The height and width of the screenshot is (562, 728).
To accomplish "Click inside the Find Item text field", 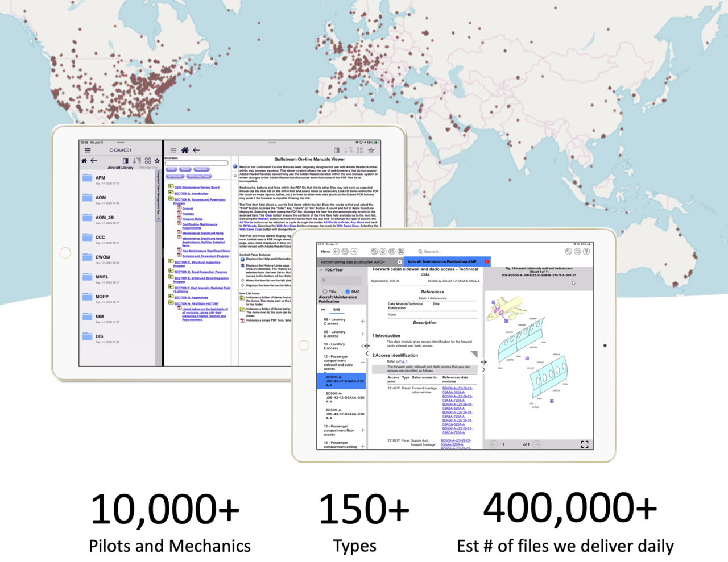I will click(196, 163).
